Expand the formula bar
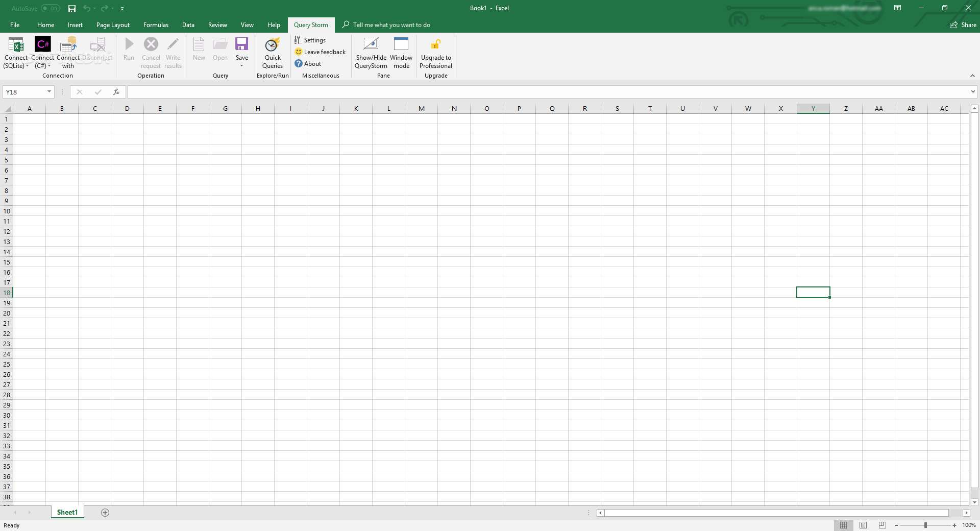This screenshot has width=980, height=531. 973,92
